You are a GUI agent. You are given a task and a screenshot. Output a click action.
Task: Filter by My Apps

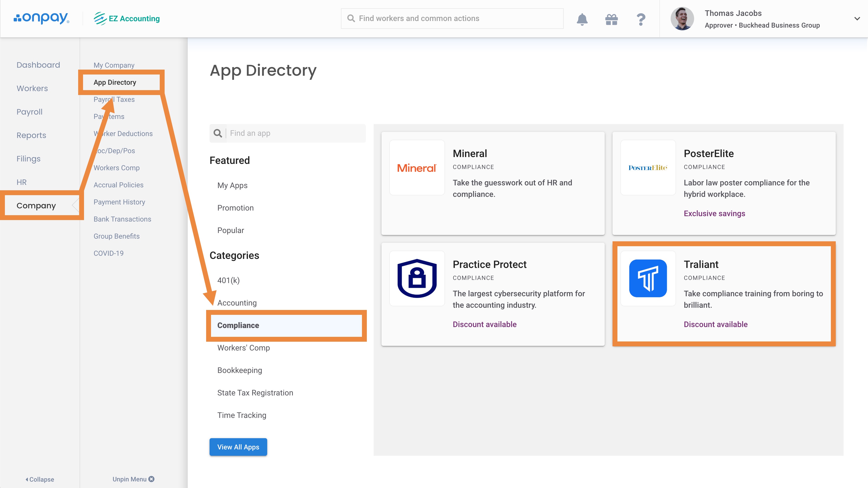[232, 185]
